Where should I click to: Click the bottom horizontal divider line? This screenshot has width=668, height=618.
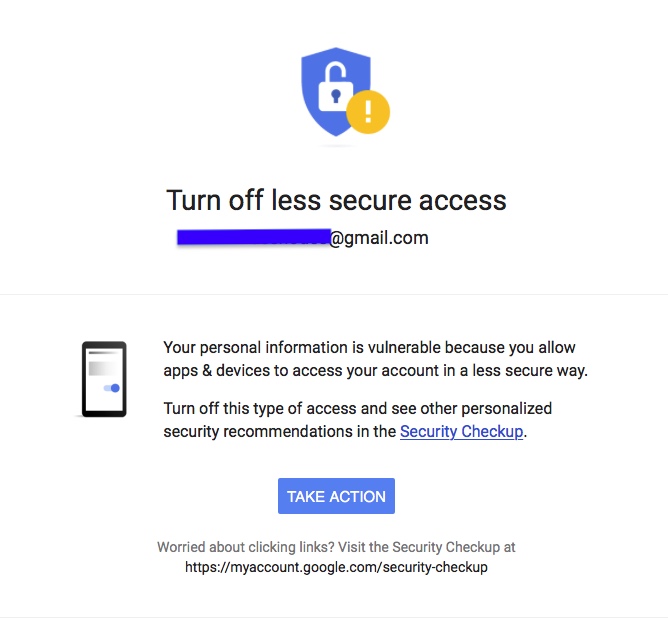pos(334,616)
